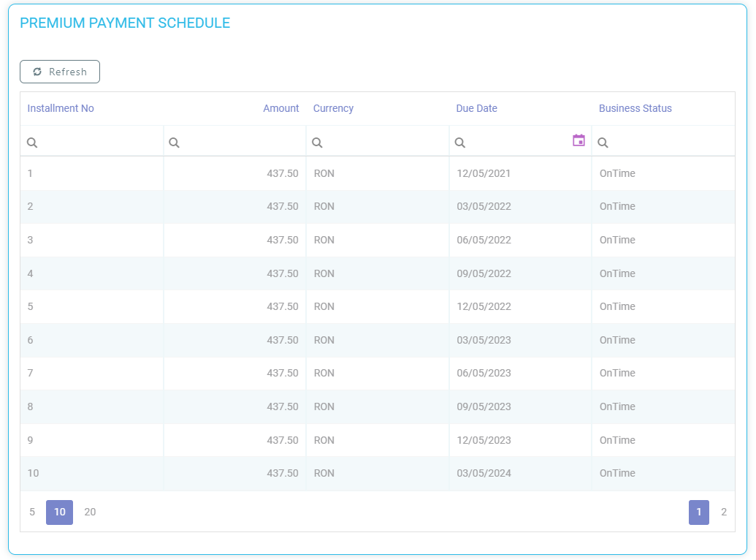The image size is (756, 560).
Task: Click search icon in Amount filter
Action: click(174, 143)
